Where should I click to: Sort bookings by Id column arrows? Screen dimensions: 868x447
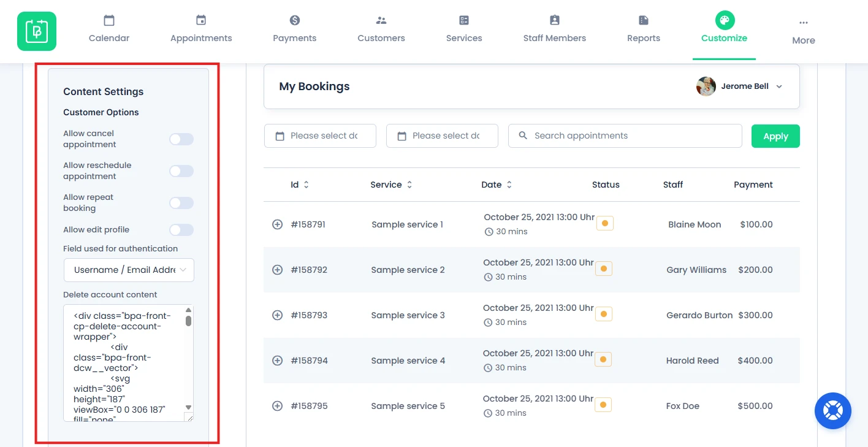(x=306, y=185)
